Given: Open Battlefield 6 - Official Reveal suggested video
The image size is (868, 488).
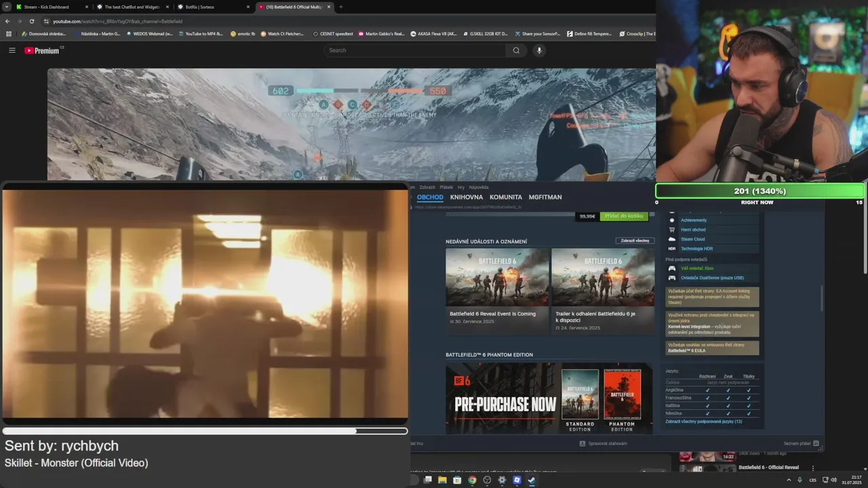Looking at the screenshot, I should point(768,468).
